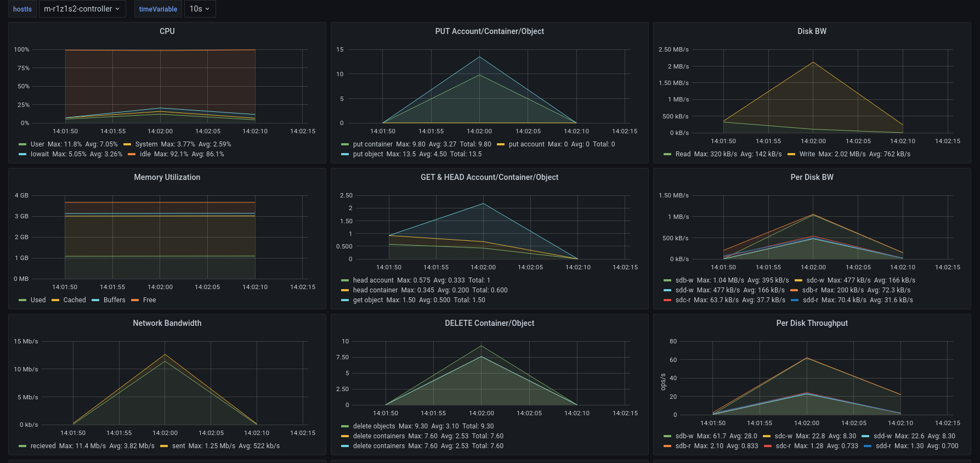The image size is (980, 463).
Task: Click the red sdc-r marker in Per Disk BW
Action: coord(667,300)
